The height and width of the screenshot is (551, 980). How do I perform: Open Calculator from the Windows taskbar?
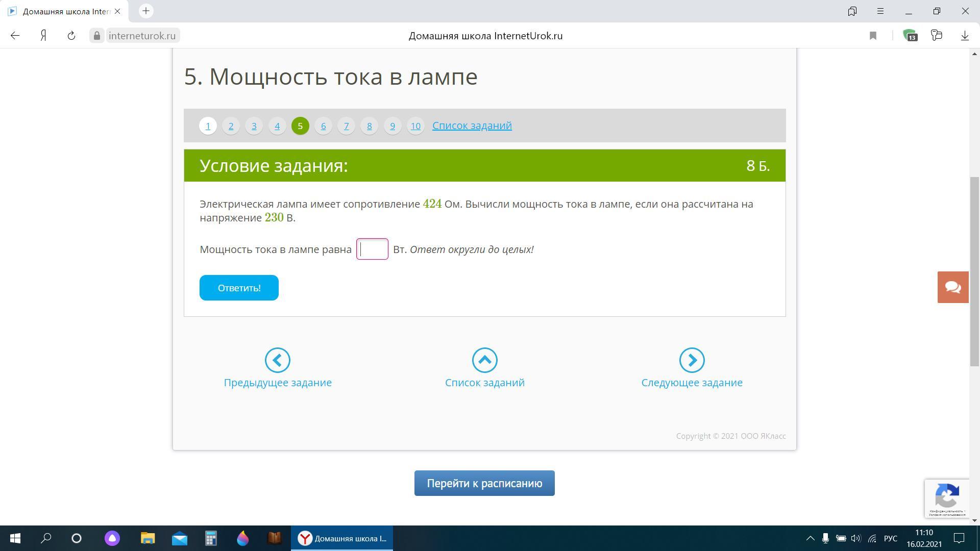point(211,538)
